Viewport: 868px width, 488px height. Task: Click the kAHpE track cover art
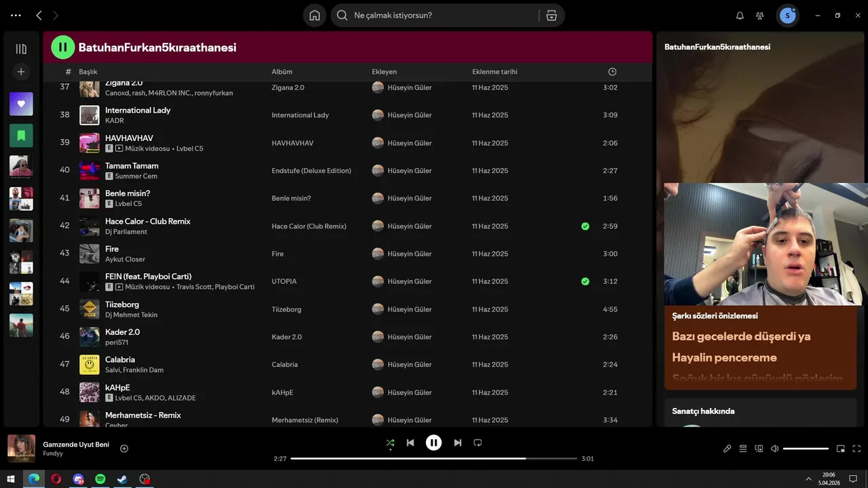click(90, 392)
